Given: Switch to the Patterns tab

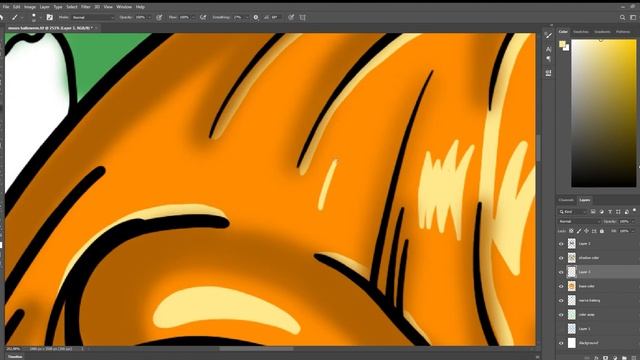Looking at the screenshot, I should [623, 32].
